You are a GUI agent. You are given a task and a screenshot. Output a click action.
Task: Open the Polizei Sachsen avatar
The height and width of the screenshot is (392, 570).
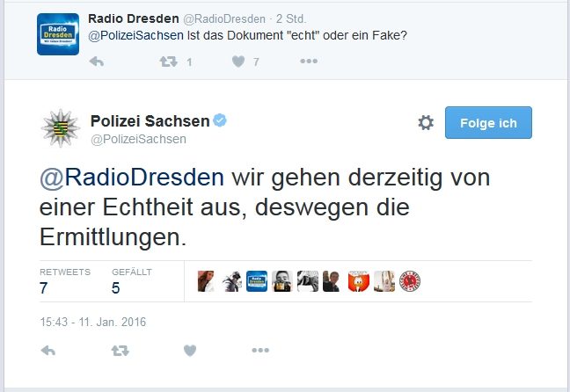pos(61,127)
